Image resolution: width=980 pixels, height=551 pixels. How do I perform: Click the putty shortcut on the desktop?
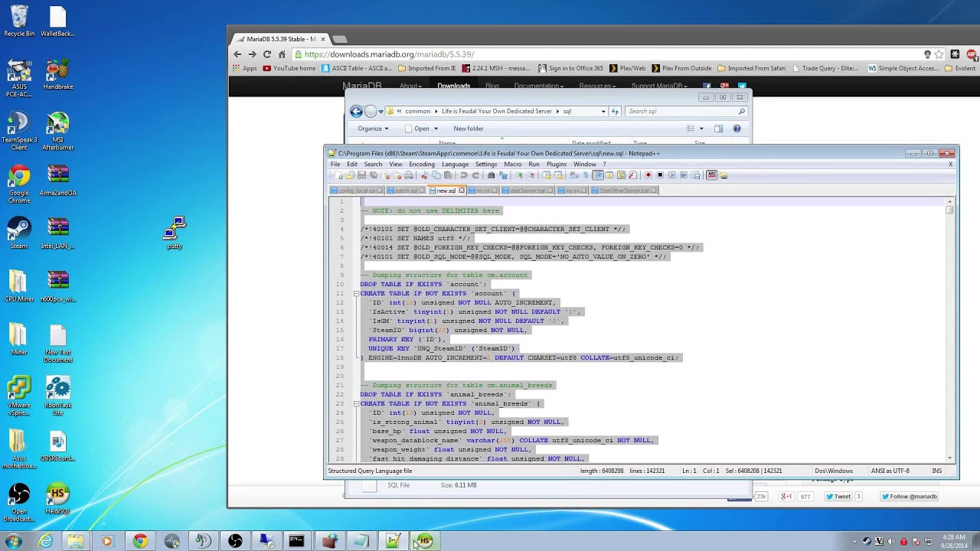coord(175,233)
